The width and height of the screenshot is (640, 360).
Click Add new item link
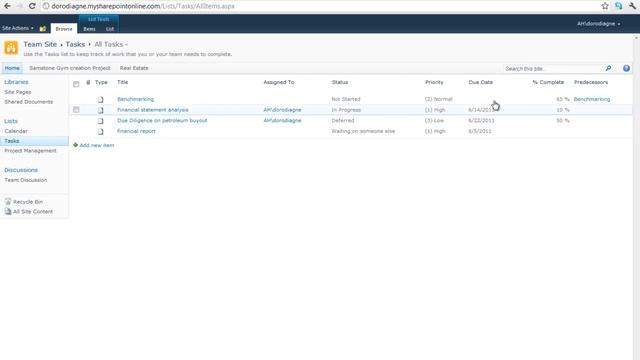(97, 145)
